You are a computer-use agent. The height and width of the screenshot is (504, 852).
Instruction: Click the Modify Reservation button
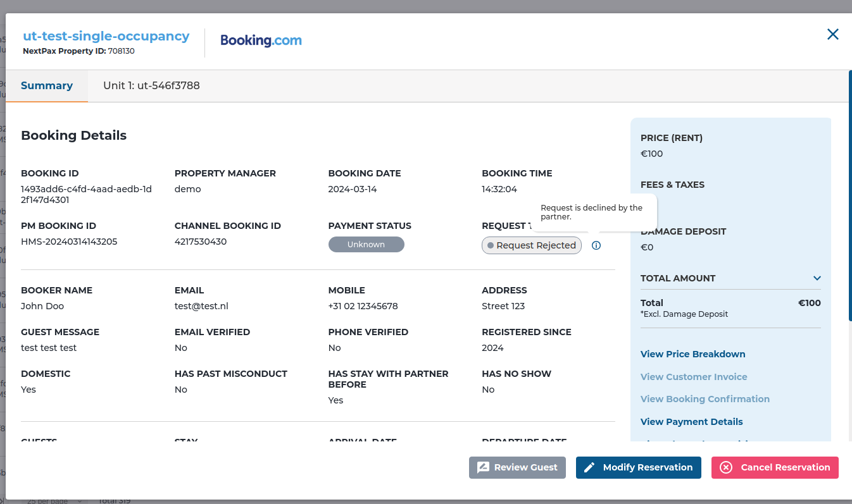tap(639, 467)
